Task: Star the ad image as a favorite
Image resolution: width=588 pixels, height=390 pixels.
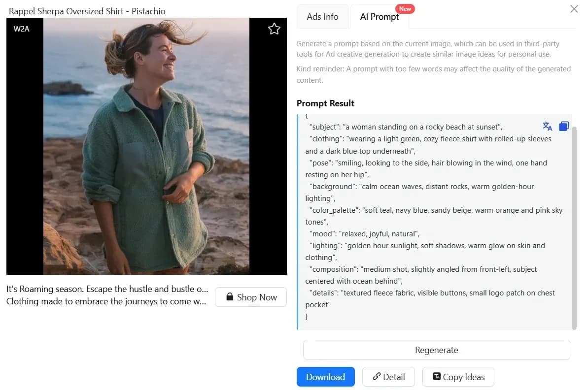Action: tap(274, 29)
